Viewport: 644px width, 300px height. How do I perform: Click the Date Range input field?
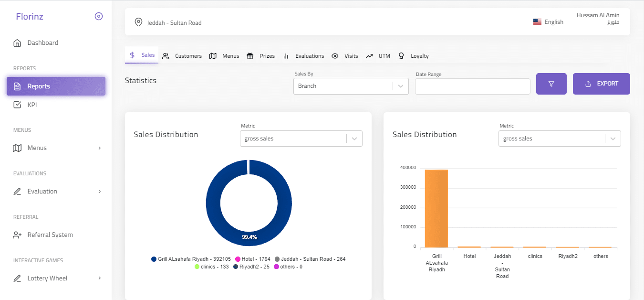(472, 86)
